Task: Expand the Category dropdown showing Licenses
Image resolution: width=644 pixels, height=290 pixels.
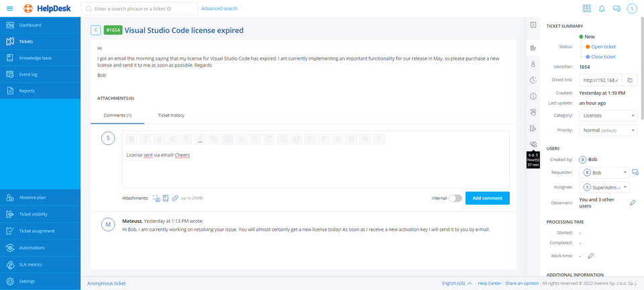Action: pyautogui.click(x=608, y=115)
